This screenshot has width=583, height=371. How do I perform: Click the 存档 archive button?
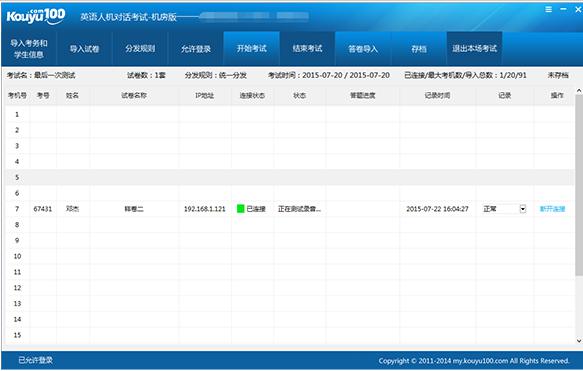click(419, 49)
